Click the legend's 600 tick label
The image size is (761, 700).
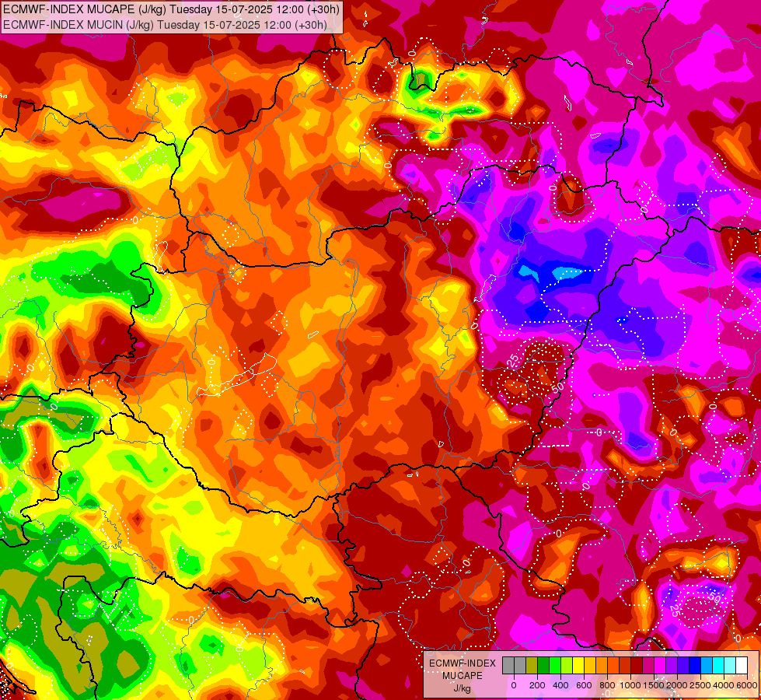pyautogui.click(x=584, y=685)
